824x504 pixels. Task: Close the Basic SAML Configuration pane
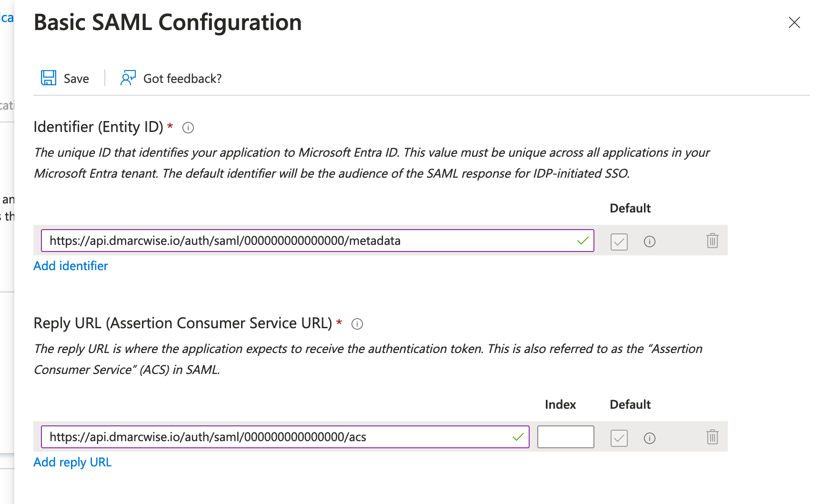coord(794,22)
